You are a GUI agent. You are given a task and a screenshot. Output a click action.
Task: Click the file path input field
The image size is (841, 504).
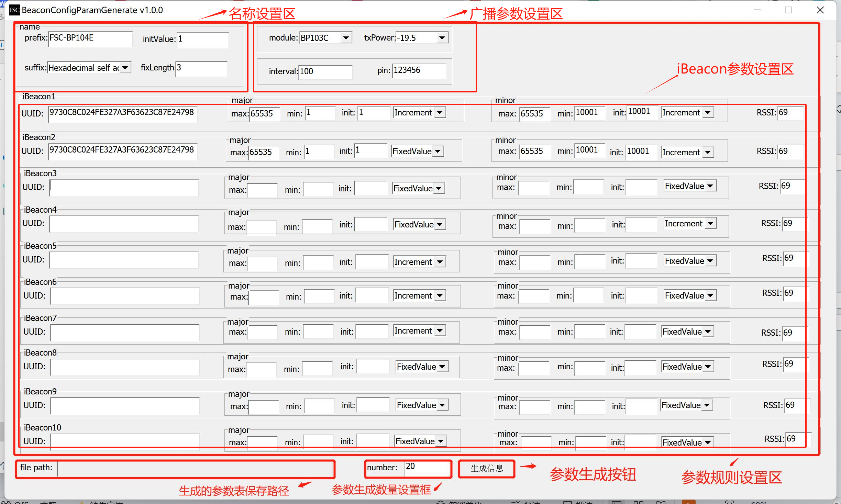195,469
